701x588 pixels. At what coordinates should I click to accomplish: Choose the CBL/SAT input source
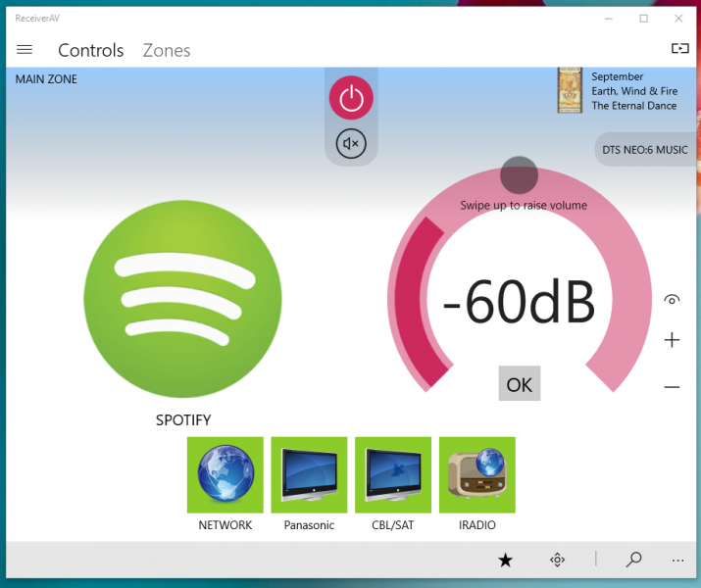(x=393, y=475)
